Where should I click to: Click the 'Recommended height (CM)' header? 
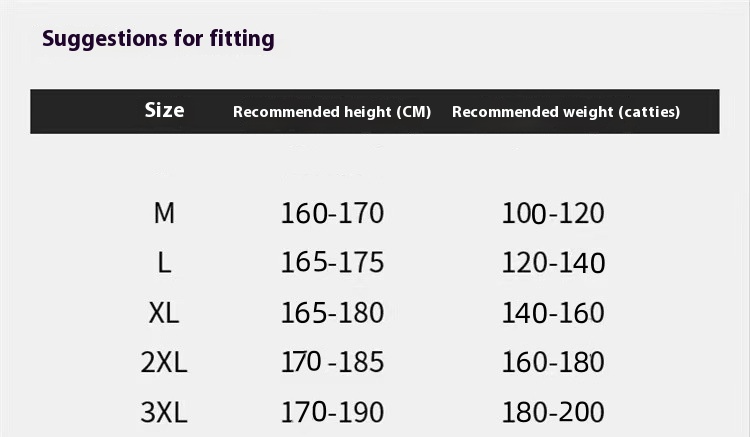coord(332,112)
